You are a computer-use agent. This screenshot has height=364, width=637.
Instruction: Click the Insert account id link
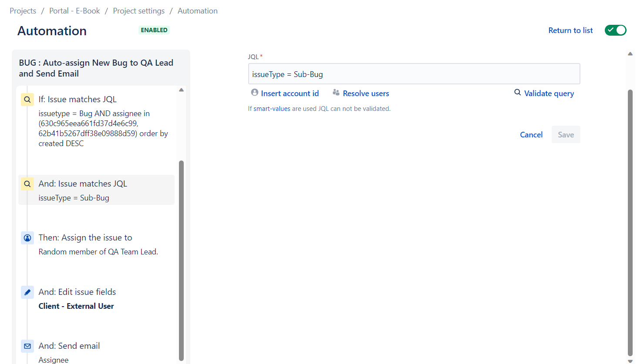(290, 94)
